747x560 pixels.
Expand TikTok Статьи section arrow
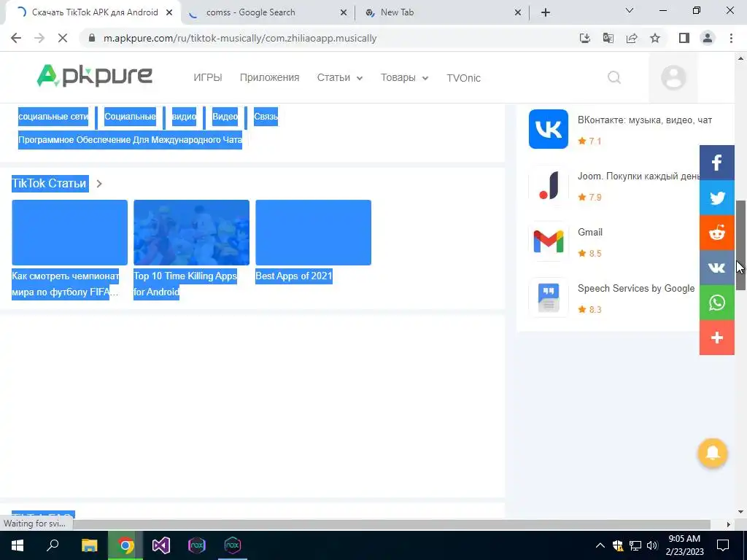(99, 183)
